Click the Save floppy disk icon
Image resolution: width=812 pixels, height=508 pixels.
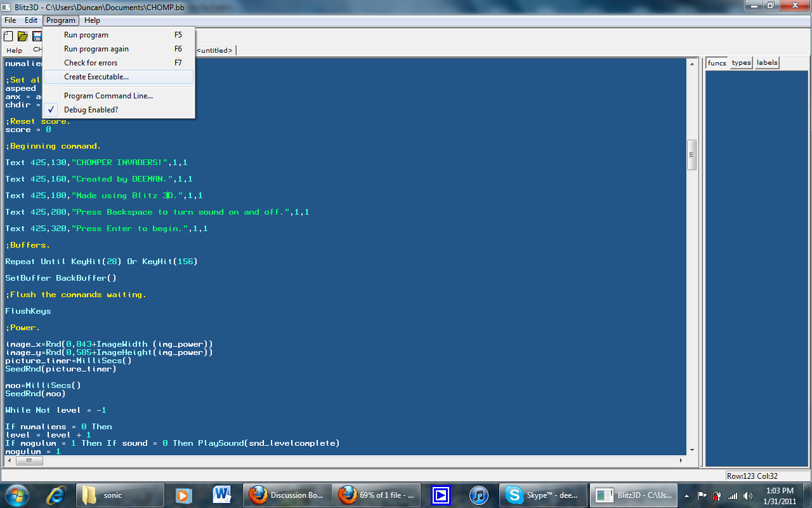37,36
